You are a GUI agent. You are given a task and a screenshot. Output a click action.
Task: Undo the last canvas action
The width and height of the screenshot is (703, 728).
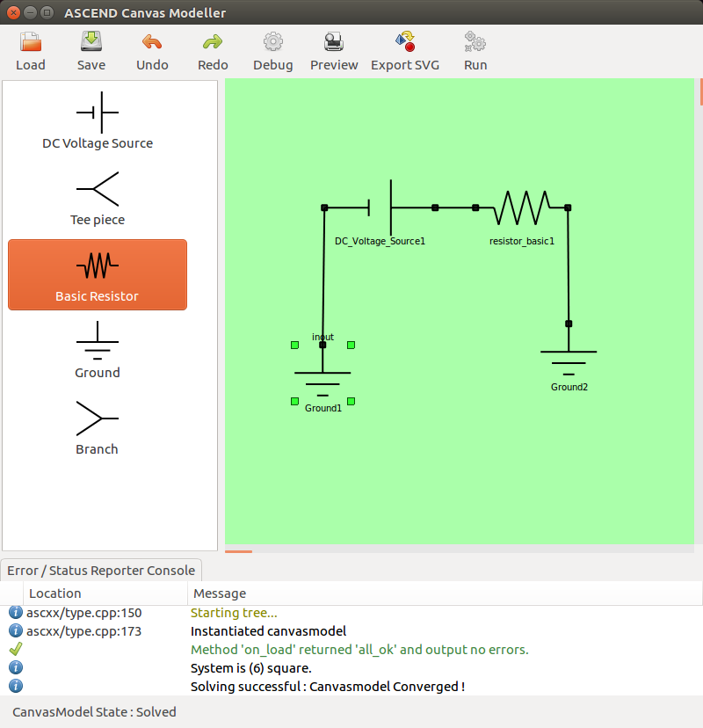(152, 51)
